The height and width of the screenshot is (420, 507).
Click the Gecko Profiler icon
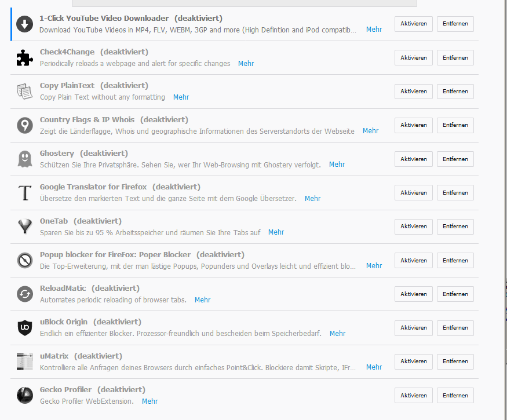point(24,395)
